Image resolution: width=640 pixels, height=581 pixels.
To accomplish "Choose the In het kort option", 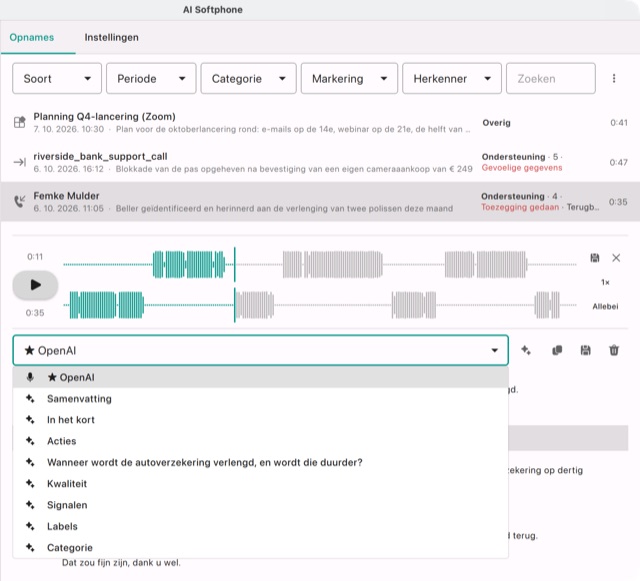I will [x=260, y=420].
